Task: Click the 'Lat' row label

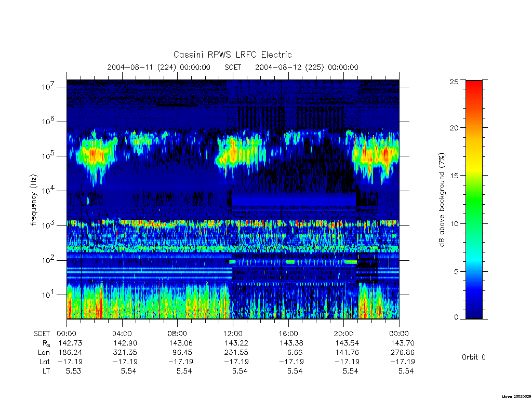Action: pyautogui.click(x=45, y=362)
